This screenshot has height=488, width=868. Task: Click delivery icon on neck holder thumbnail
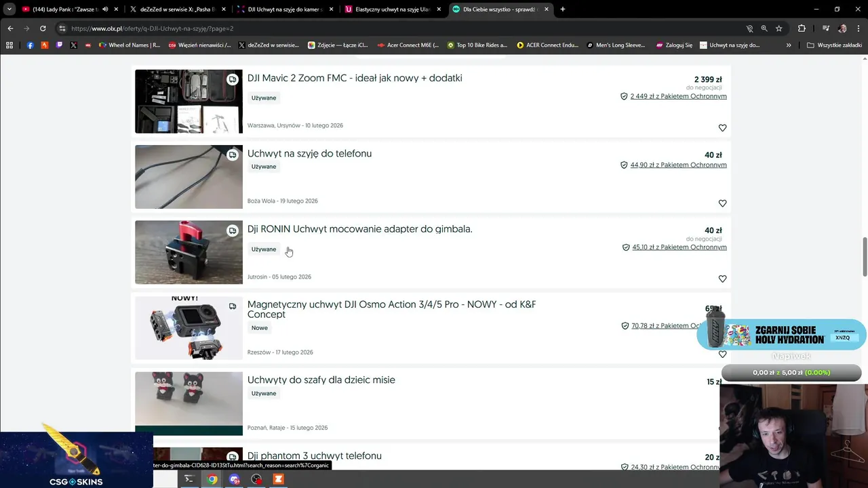233,155
